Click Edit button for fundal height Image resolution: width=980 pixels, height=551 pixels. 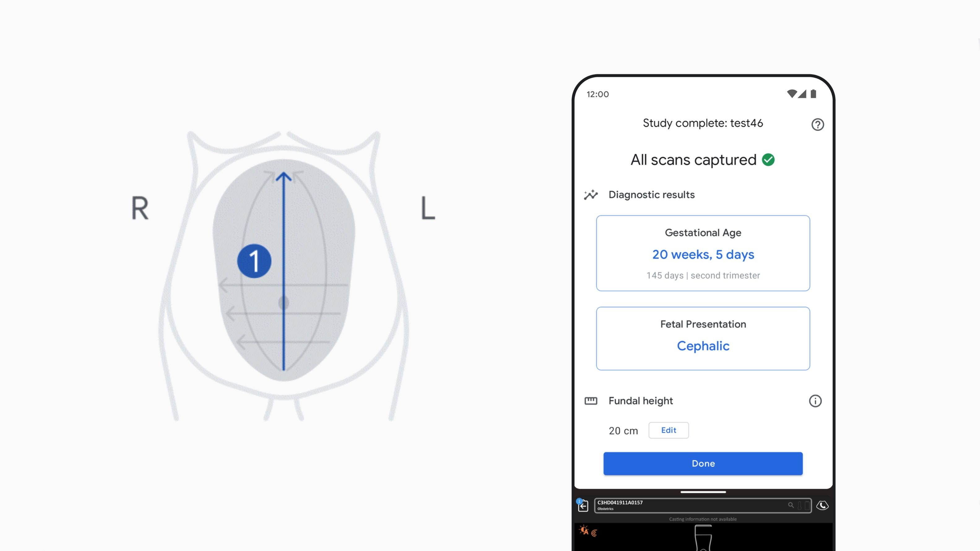coord(668,430)
